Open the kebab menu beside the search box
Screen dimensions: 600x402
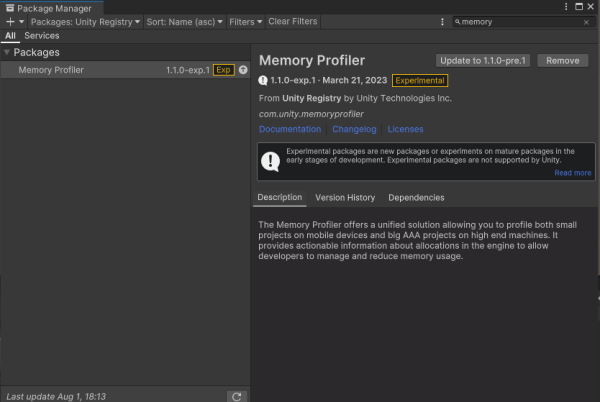pyautogui.click(x=443, y=21)
